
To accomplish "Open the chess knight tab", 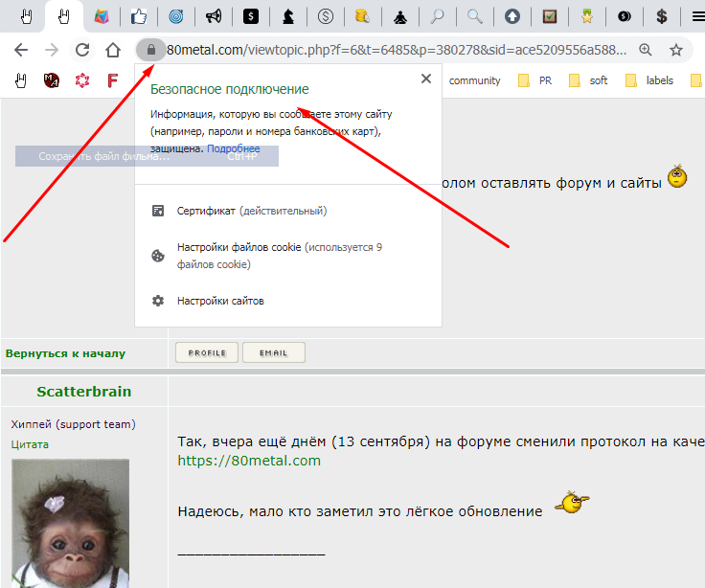I will click(x=288, y=16).
